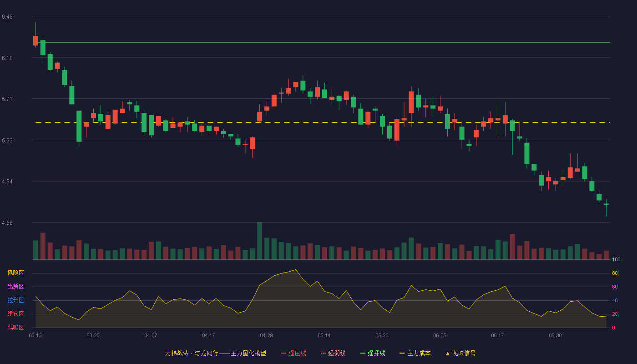Click the 6.48 price axis label

7,17
